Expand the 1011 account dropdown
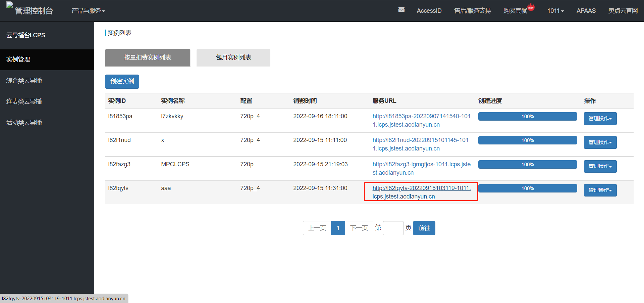The height and width of the screenshot is (303, 644). (x=555, y=11)
